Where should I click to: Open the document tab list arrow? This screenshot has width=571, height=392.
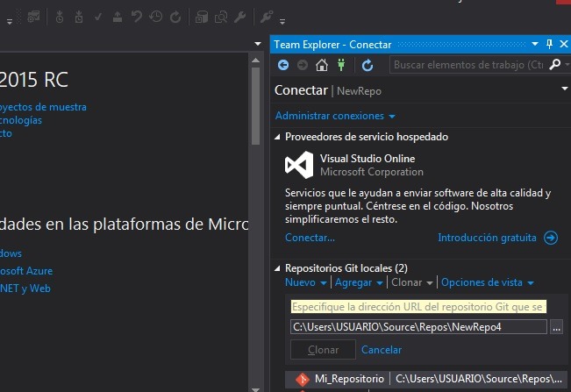(x=258, y=44)
